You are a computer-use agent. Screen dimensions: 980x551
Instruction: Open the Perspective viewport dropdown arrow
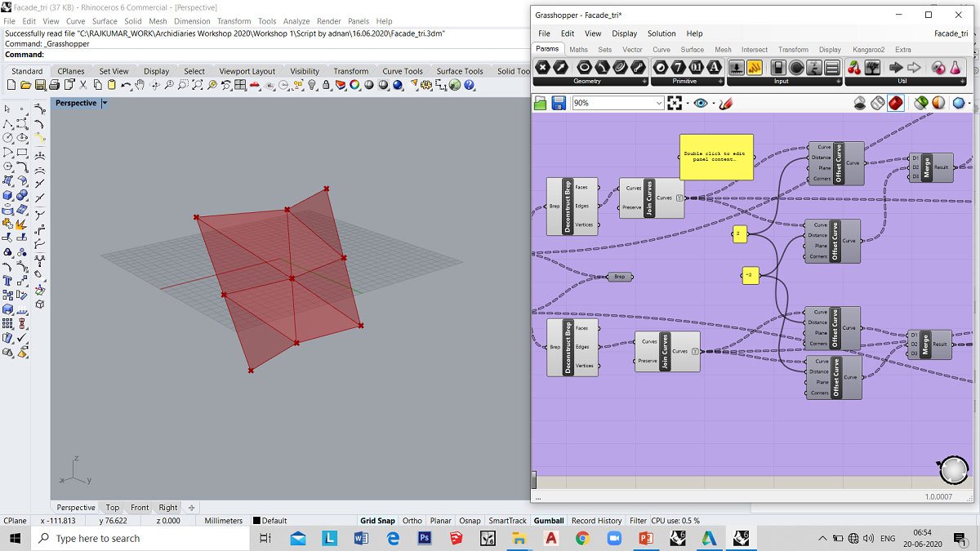105,103
